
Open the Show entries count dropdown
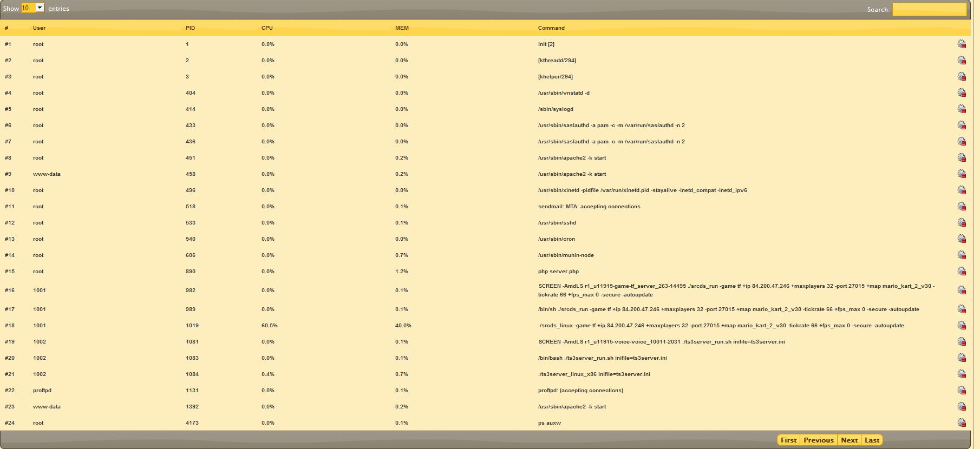coord(32,8)
